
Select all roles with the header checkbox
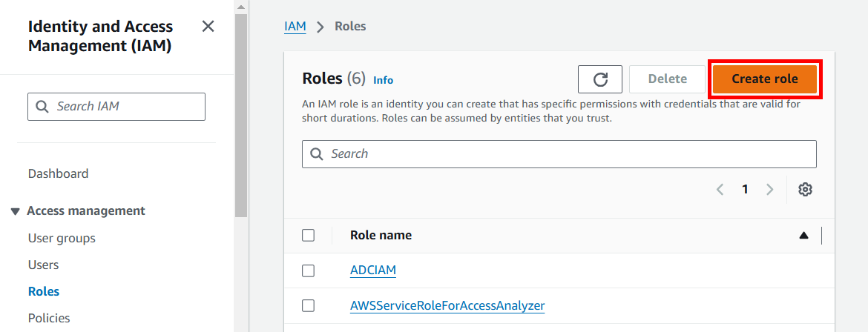(x=309, y=236)
